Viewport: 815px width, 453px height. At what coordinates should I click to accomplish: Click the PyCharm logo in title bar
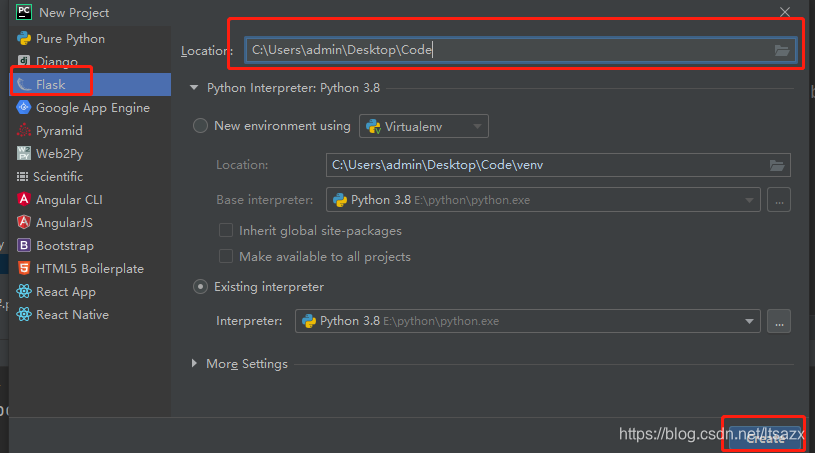pos(24,12)
